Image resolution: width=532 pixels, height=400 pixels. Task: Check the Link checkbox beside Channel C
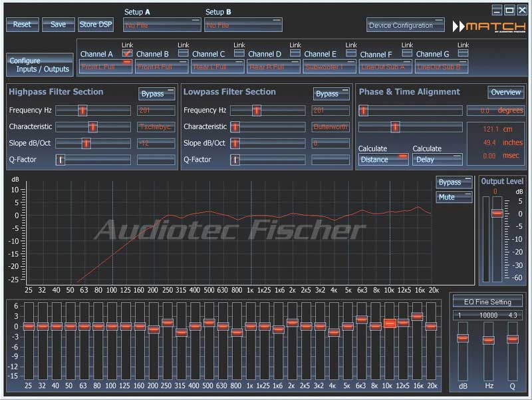pos(239,53)
